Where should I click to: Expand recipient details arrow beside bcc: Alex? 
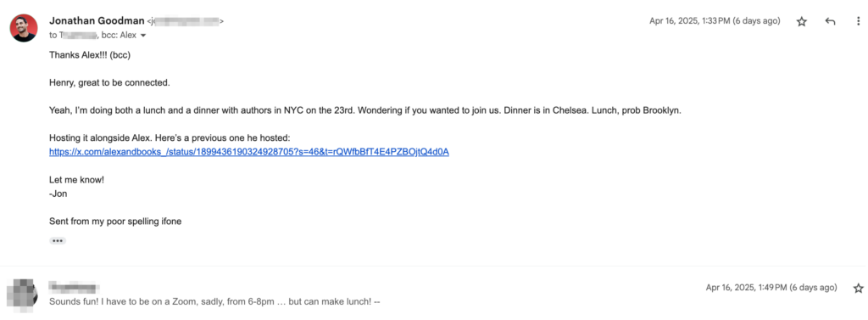[143, 36]
